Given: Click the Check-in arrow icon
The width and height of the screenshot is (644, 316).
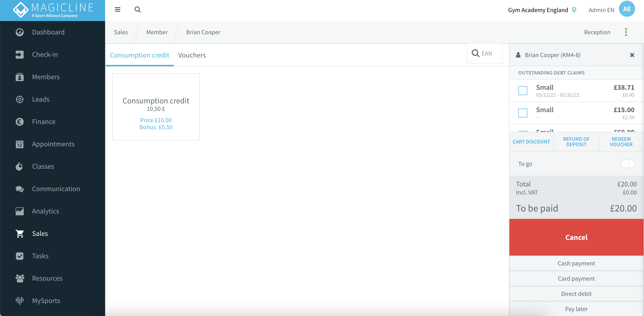Looking at the screenshot, I should [19, 55].
